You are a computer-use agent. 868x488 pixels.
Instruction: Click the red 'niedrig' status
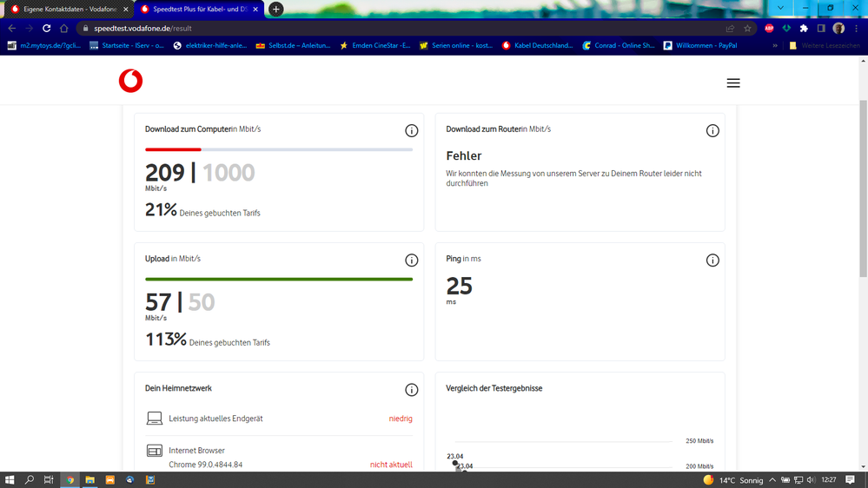click(x=401, y=419)
